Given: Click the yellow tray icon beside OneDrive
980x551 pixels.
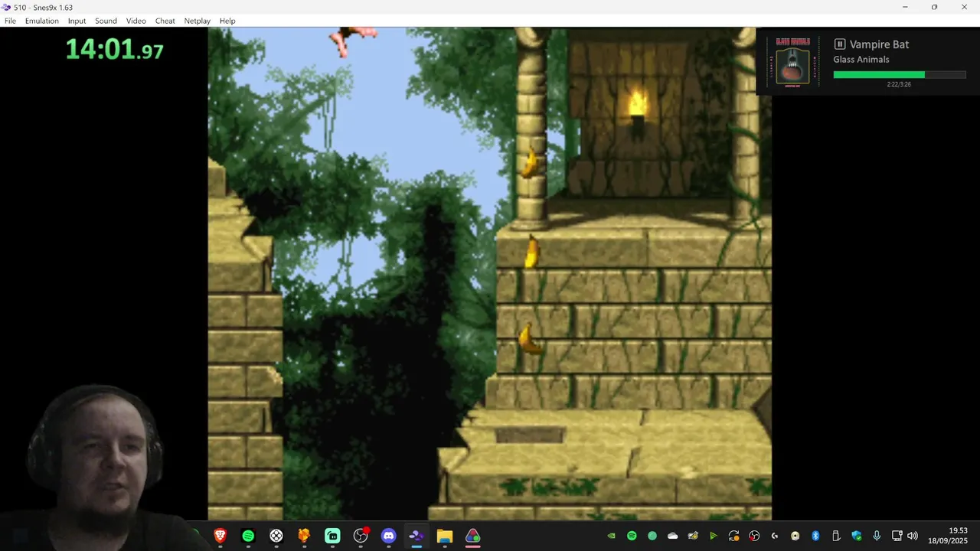Looking at the screenshot, I should tap(693, 536).
